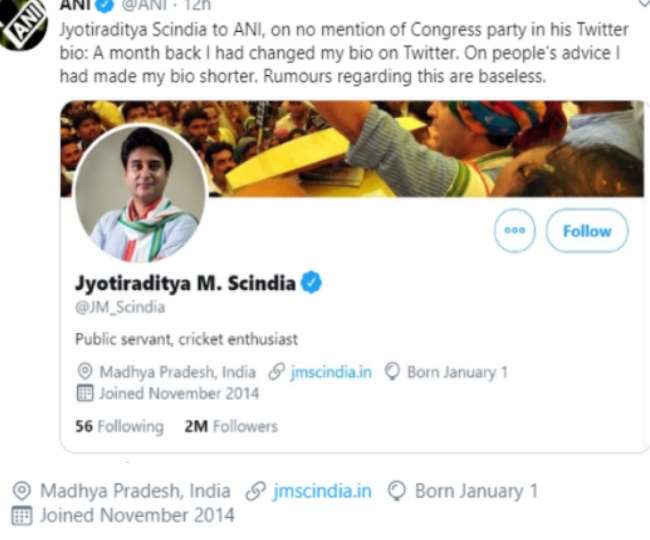Follow Jyotiraditya M. Scindia
This screenshot has height=540, width=650.
587,231
